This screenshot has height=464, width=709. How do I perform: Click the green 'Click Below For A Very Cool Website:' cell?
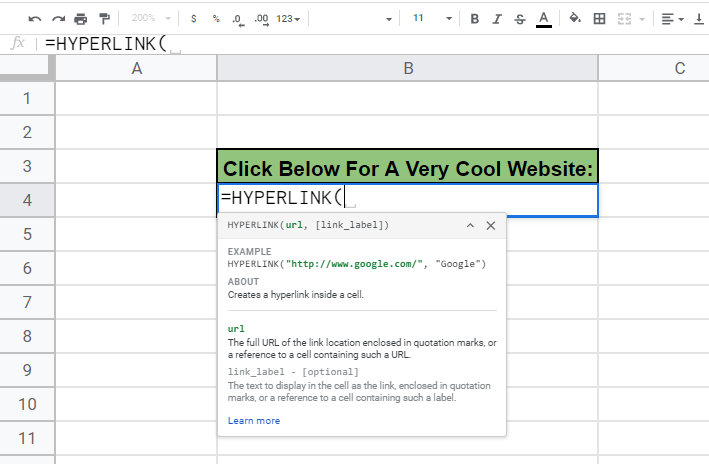[x=407, y=166]
